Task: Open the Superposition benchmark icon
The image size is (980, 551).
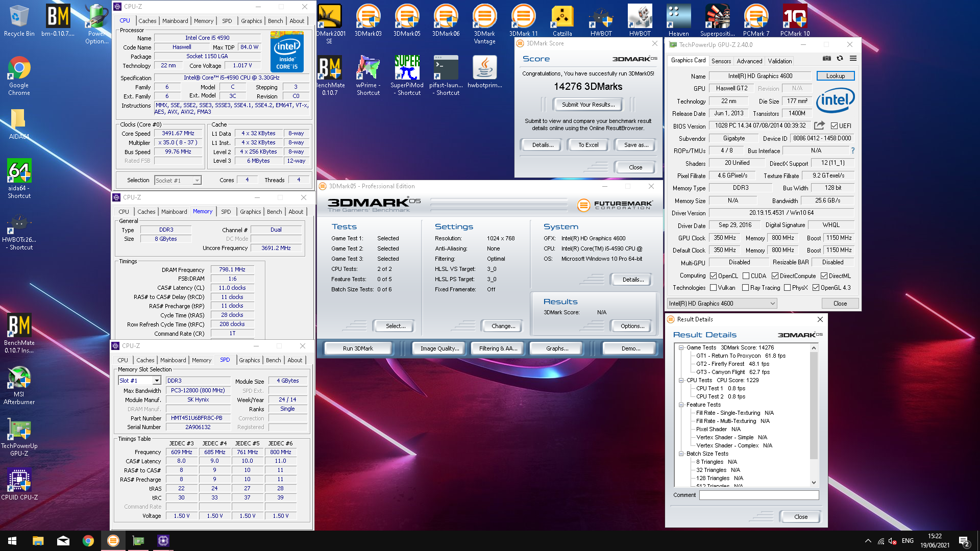Action: click(x=717, y=20)
